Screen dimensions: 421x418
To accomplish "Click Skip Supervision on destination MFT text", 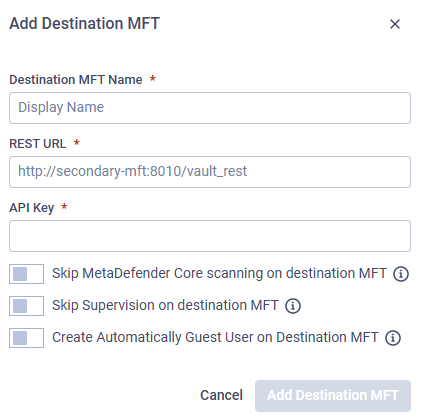I will click(165, 305).
